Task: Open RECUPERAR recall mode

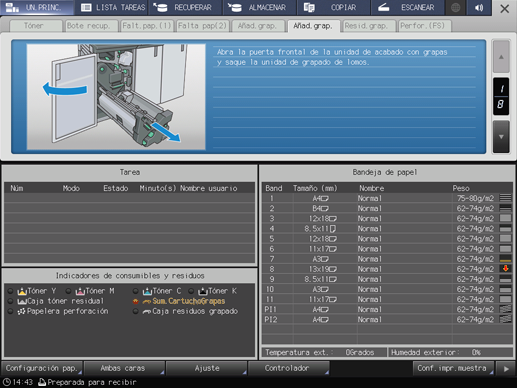Action: pyautogui.click(x=185, y=7)
